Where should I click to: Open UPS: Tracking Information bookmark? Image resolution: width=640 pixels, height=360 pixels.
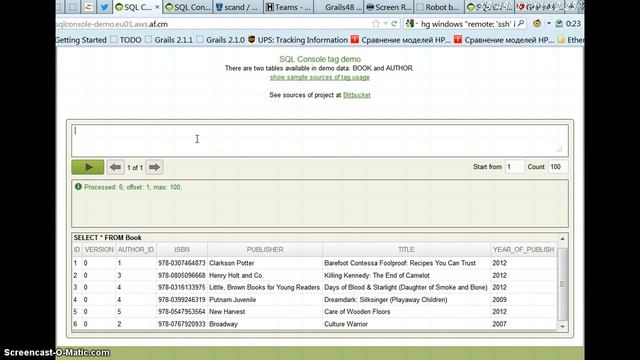coord(298,40)
